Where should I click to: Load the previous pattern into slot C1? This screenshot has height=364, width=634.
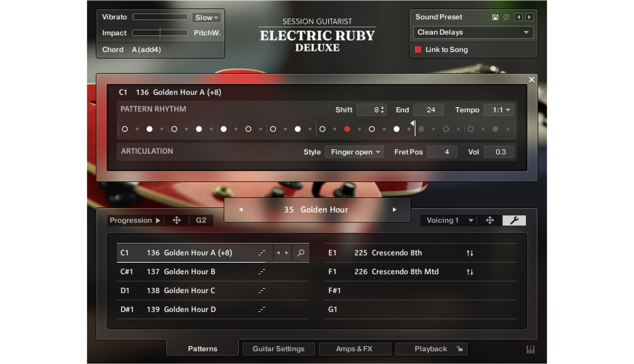tap(278, 253)
